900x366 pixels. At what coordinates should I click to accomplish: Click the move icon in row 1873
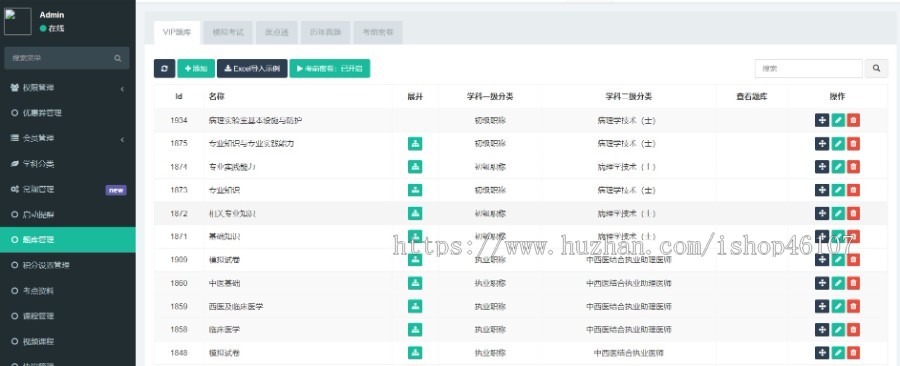822,190
